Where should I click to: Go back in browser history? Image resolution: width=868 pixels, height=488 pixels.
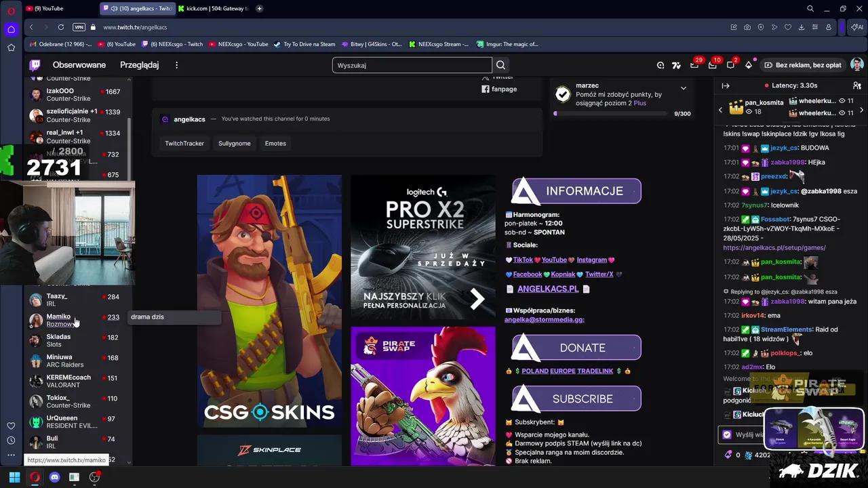31,27
